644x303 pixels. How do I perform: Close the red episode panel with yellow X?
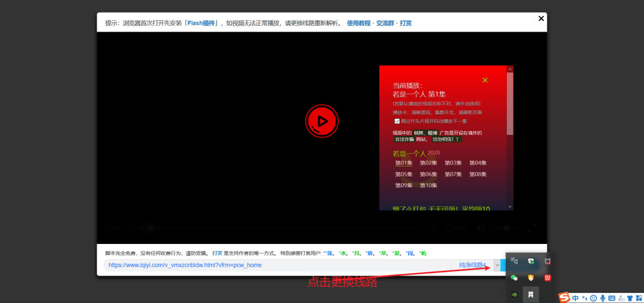click(485, 80)
